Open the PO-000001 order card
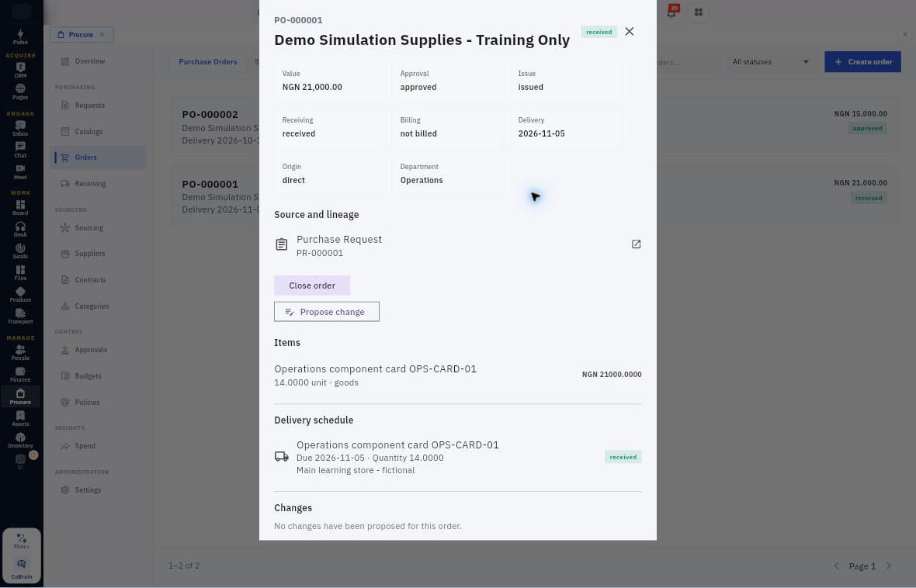 (x=535, y=196)
